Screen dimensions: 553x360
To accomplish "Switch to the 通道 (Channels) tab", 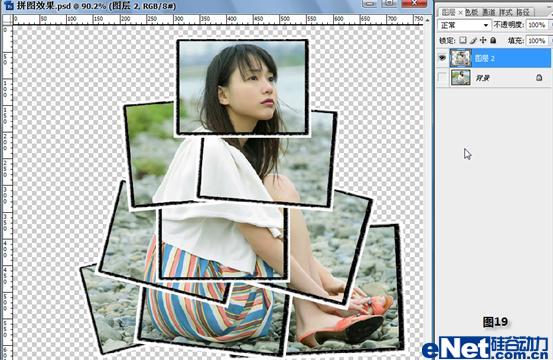I will 489,12.
